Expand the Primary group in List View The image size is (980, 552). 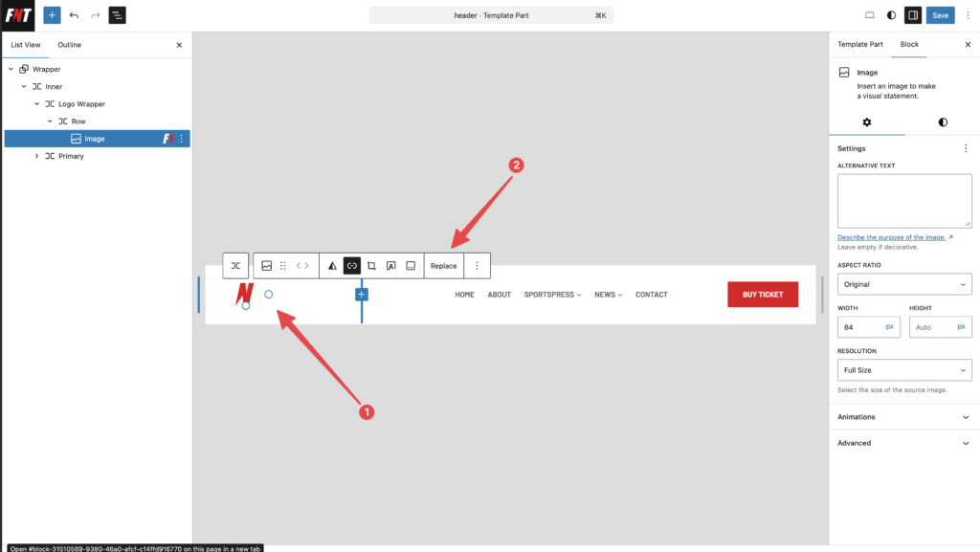[x=37, y=156]
